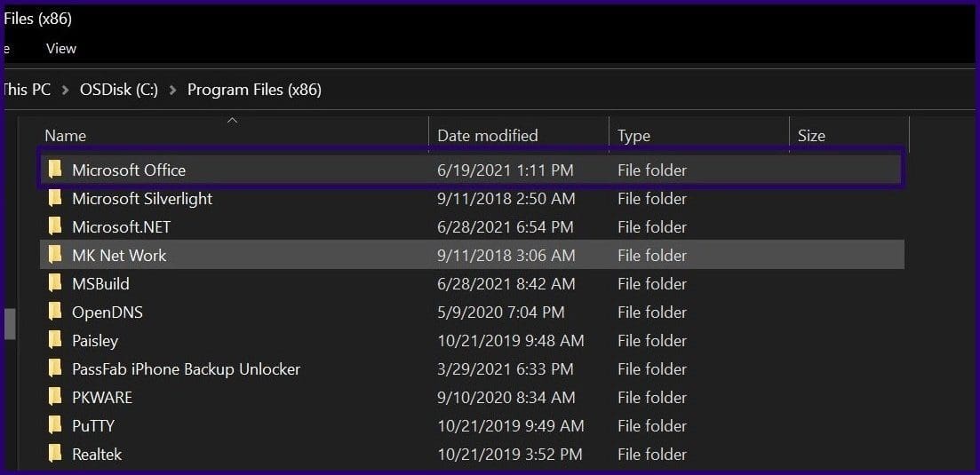The height and width of the screenshot is (475, 980).
Task: Click the Microsoft Silverlight folder icon
Action: 56,199
